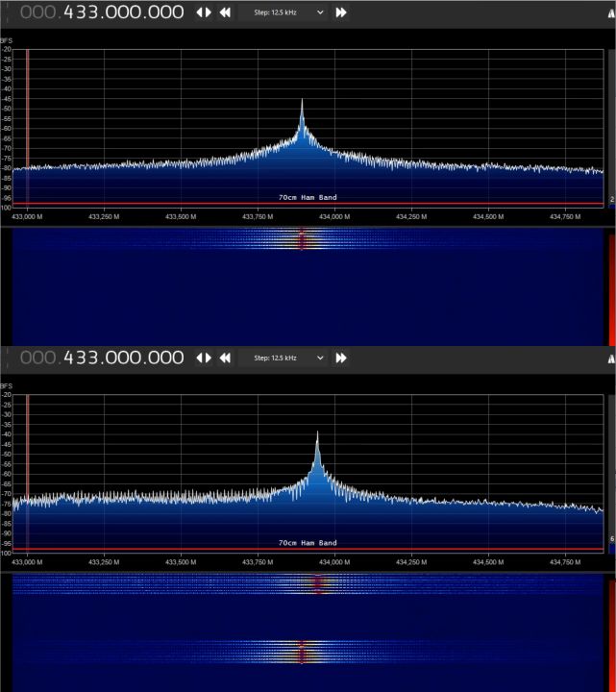Click the tuning mode arrows icon in upper toolbar
Screen dimensions: 616x692
coord(204,12)
